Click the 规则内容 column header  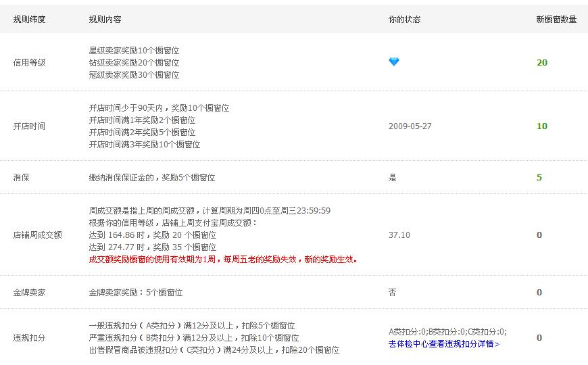tap(105, 20)
